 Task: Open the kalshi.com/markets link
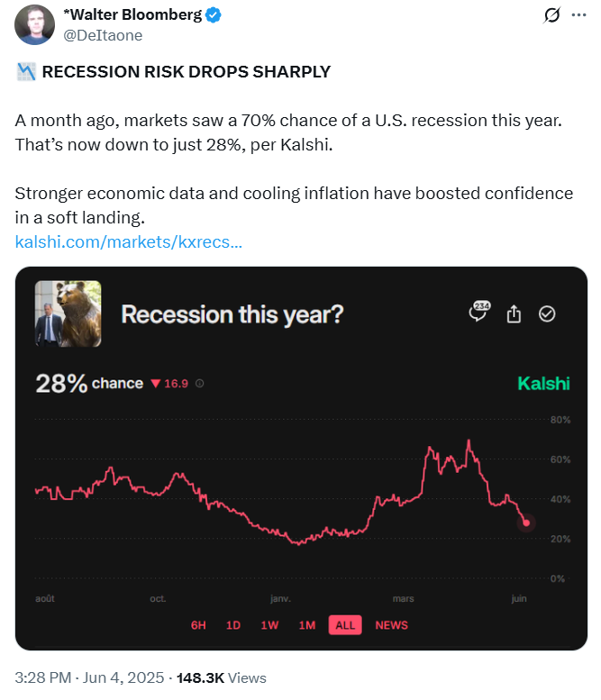tap(129, 241)
